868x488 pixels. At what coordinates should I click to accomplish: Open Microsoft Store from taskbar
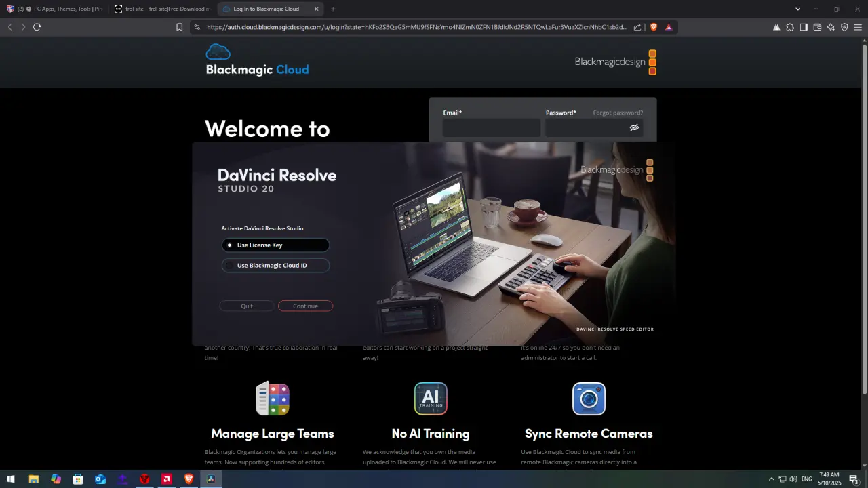(78, 479)
